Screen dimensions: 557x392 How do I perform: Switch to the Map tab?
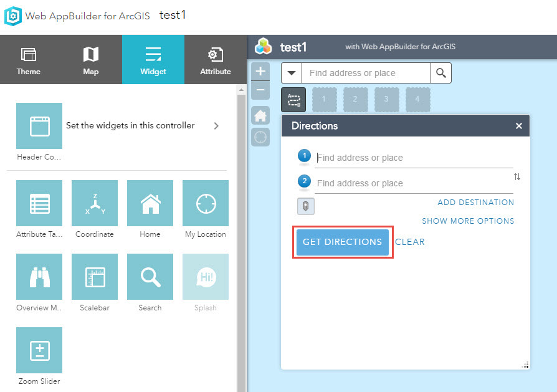pos(91,60)
